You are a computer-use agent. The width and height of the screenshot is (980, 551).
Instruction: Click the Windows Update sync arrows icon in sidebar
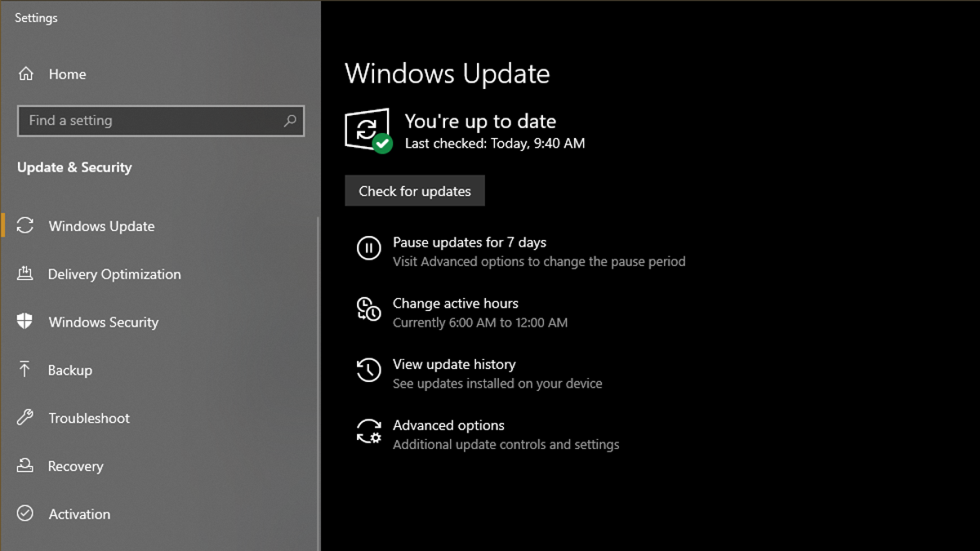[25, 226]
